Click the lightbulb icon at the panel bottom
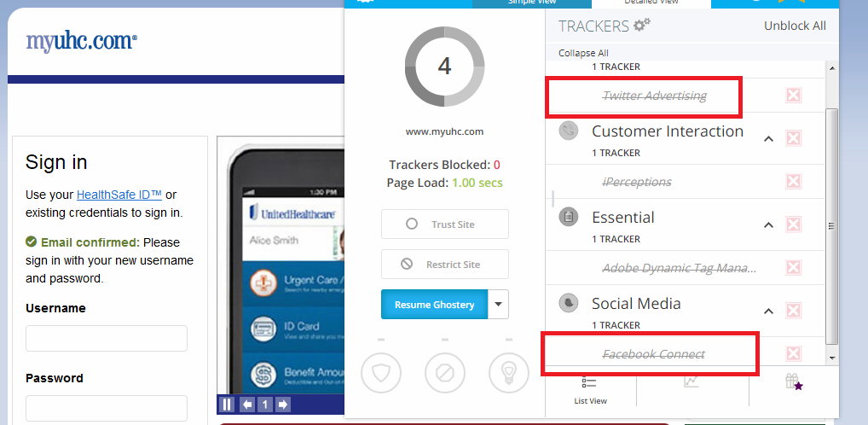Viewport: 868px width, 425px height. click(509, 374)
